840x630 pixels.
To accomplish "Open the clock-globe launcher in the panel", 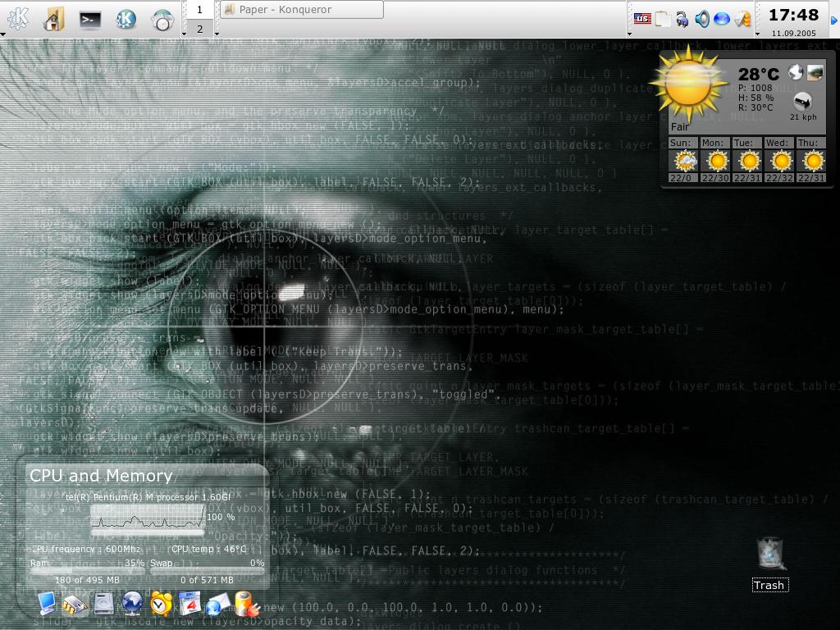I will pyautogui.click(x=162, y=20).
